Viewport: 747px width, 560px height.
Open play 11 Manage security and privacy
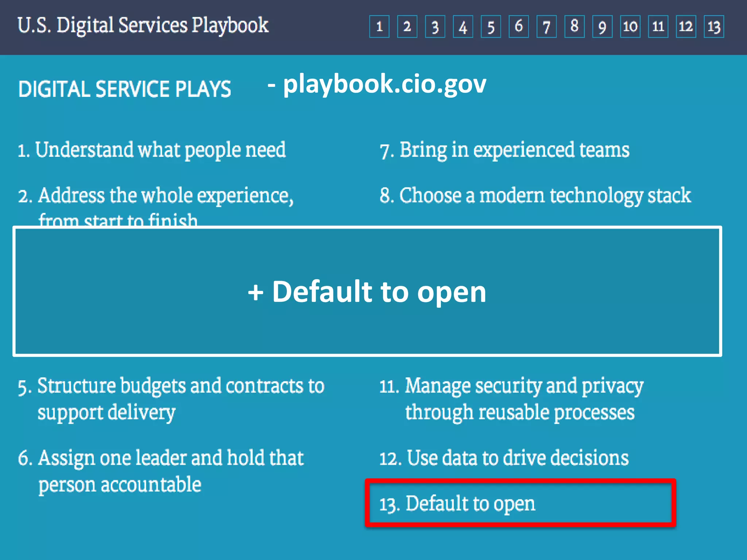[x=511, y=399]
